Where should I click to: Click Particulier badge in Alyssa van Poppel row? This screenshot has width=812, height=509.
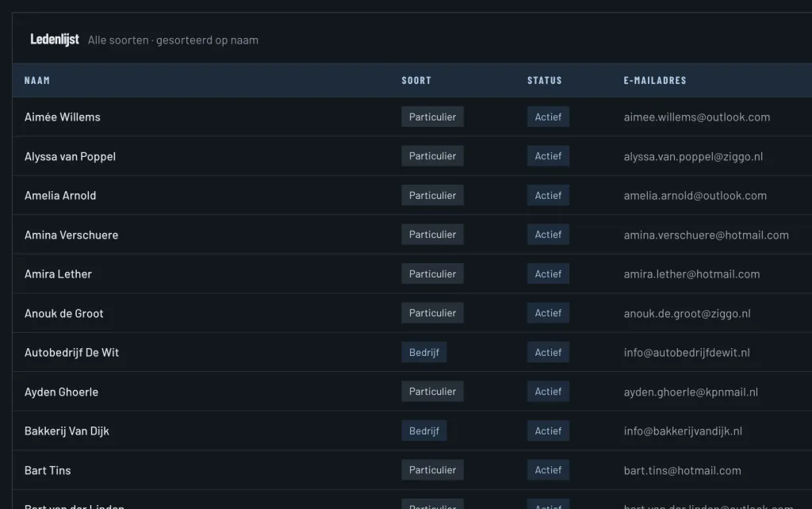click(432, 156)
